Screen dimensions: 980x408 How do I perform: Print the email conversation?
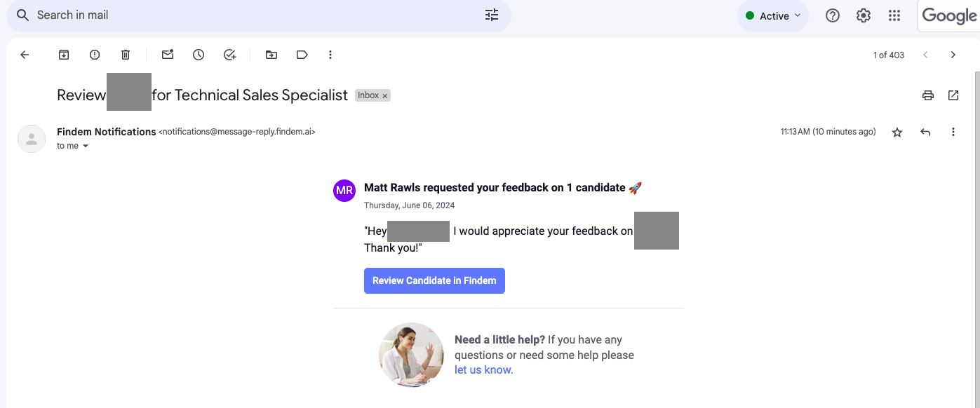pos(928,95)
